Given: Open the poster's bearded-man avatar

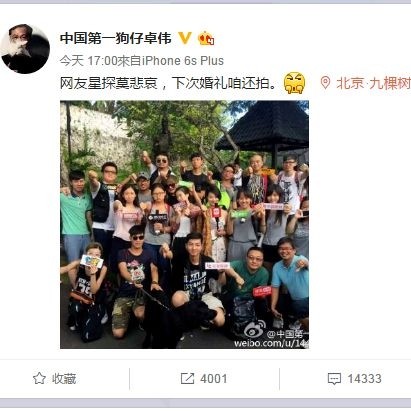Looking at the screenshot, I should (x=25, y=49).
